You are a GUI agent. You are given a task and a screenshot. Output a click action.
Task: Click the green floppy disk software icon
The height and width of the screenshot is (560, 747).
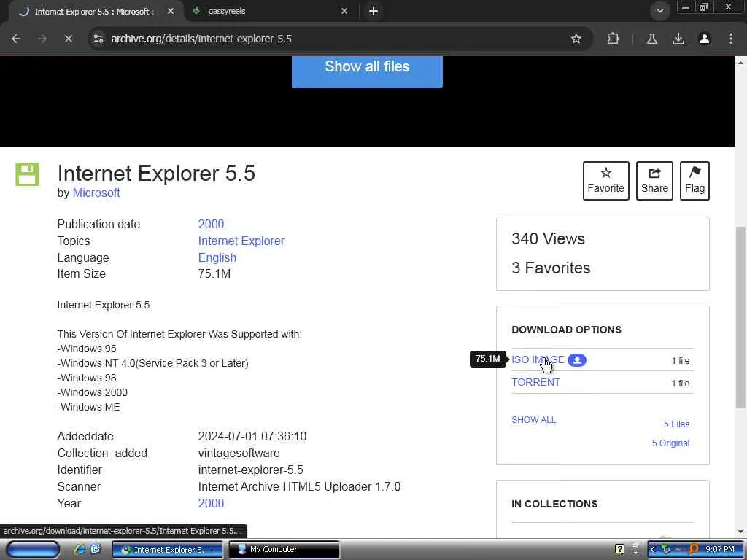(x=27, y=174)
